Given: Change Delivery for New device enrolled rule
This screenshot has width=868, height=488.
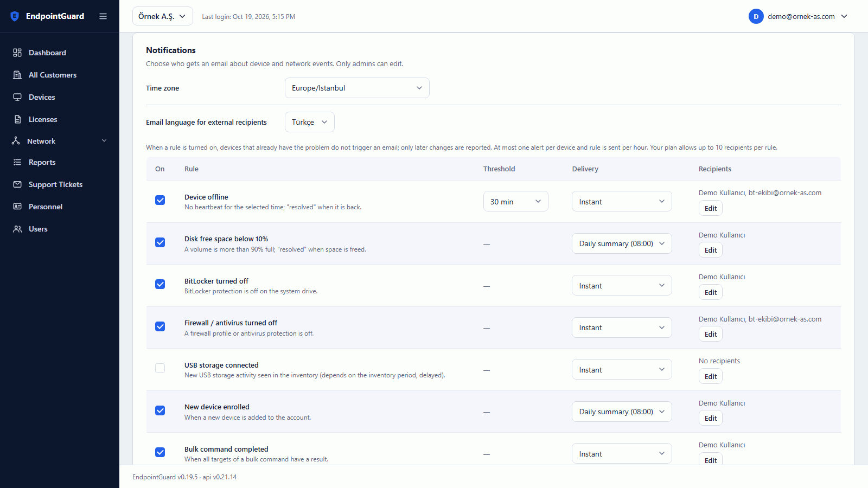Looking at the screenshot, I should 622,412.
